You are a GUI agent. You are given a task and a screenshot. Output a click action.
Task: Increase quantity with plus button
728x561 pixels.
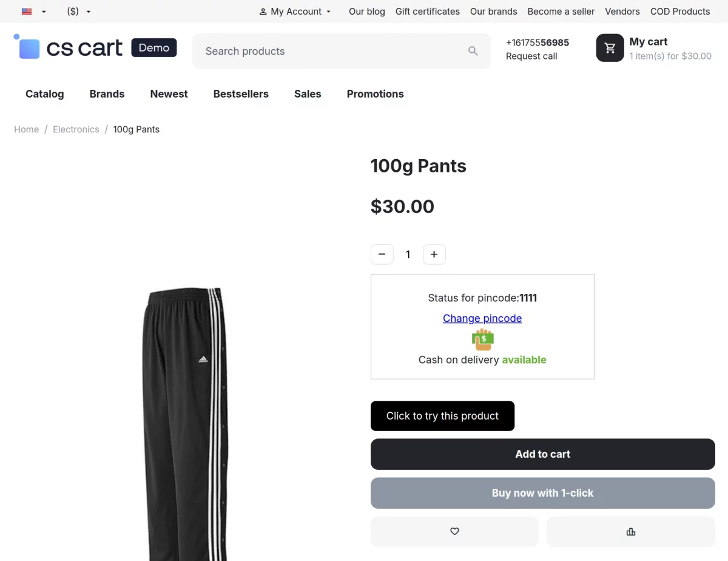[434, 254]
